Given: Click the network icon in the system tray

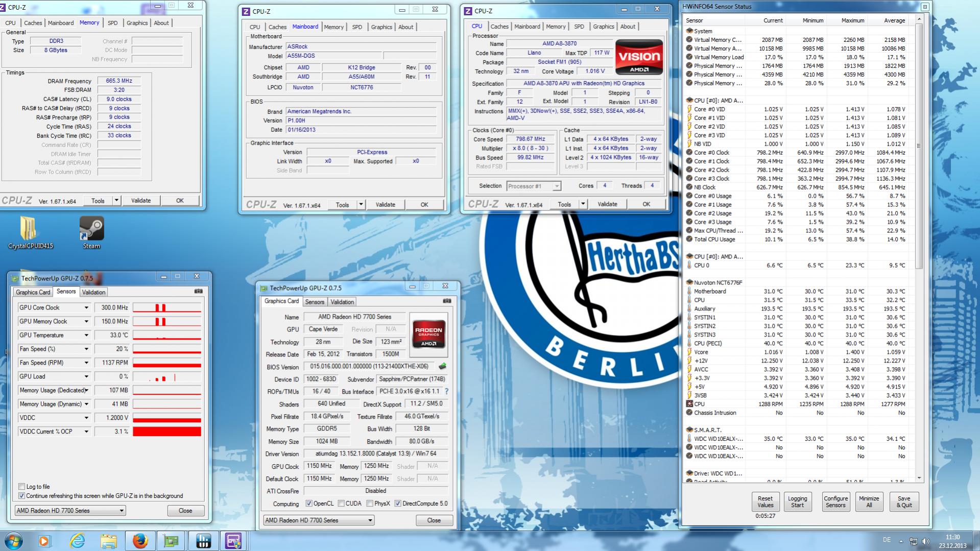Looking at the screenshot, I should pos(913,541).
